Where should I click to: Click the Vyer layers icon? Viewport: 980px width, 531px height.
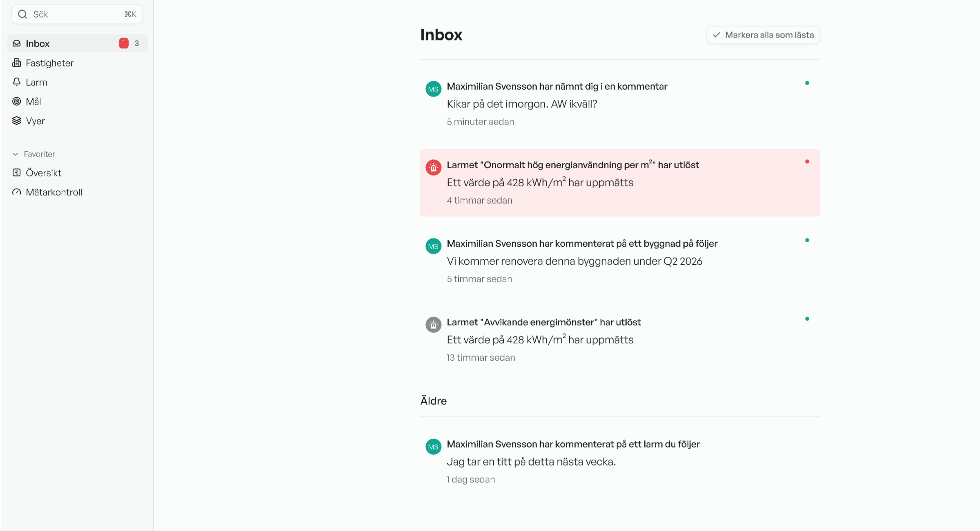pyautogui.click(x=17, y=121)
